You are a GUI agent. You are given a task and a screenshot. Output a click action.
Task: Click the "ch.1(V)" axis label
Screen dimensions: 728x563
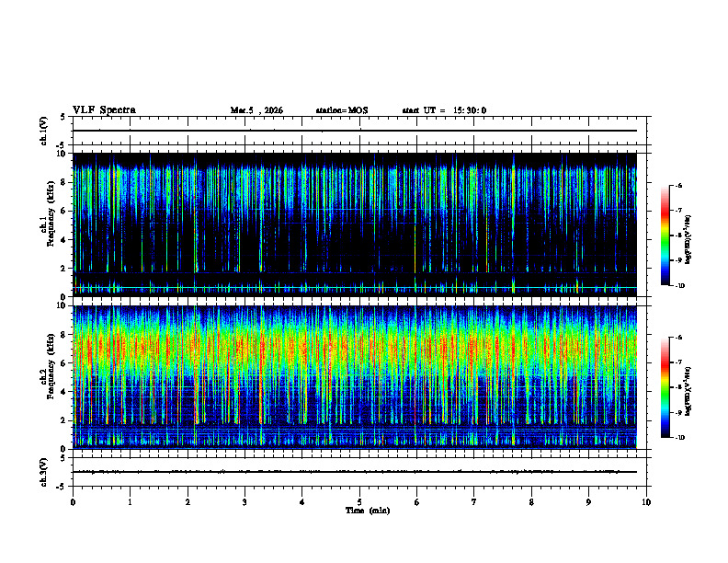pos(43,131)
